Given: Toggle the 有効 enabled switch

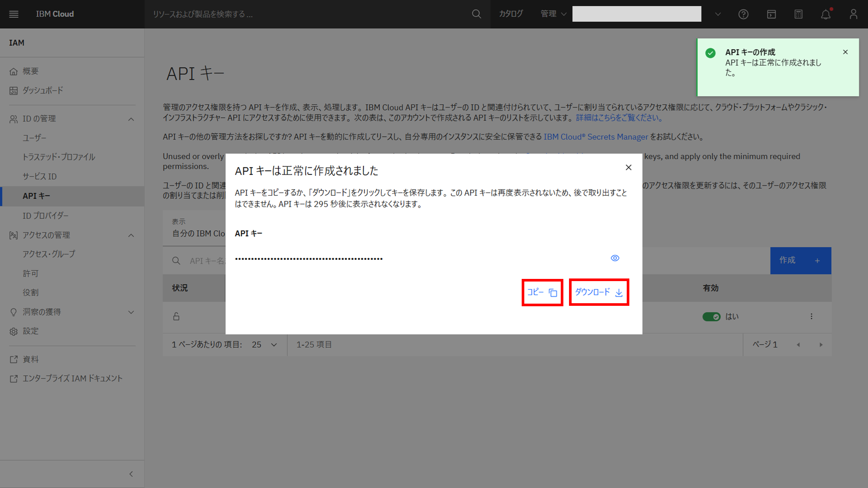Looking at the screenshot, I should pyautogui.click(x=711, y=317).
